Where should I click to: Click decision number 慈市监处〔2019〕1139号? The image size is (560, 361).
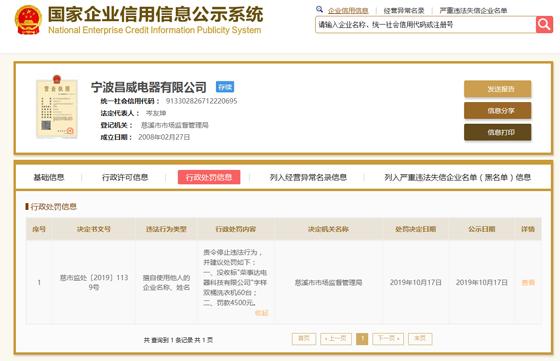(x=94, y=282)
